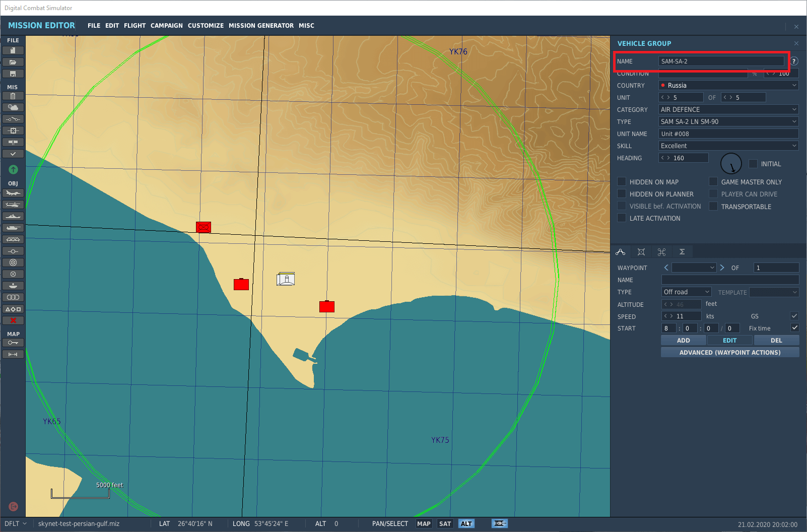Uncheck the GS speed checkbox

pyautogui.click(x=794, y=316)
